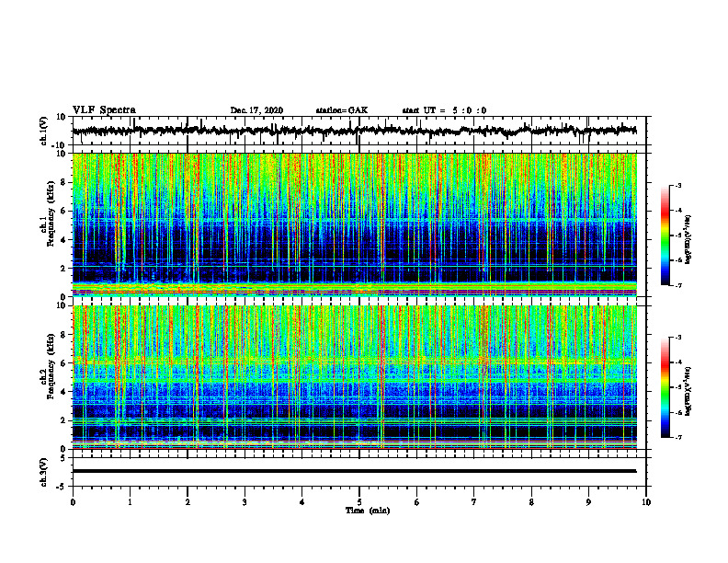
Task: Click the 'ch.3(V)' axis label
Action: 44,472
